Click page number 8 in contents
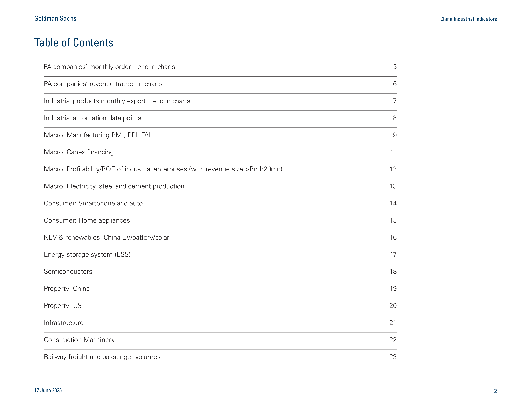The height and width of the screenshot is (411, 532). pos(395,118)
